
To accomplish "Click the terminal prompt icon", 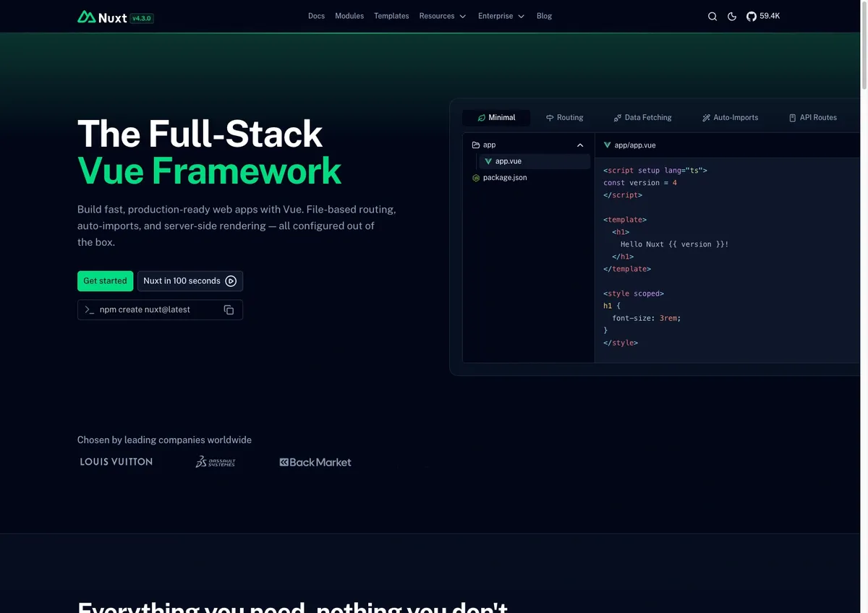I will pyautogui.click(x=90, y=309).
